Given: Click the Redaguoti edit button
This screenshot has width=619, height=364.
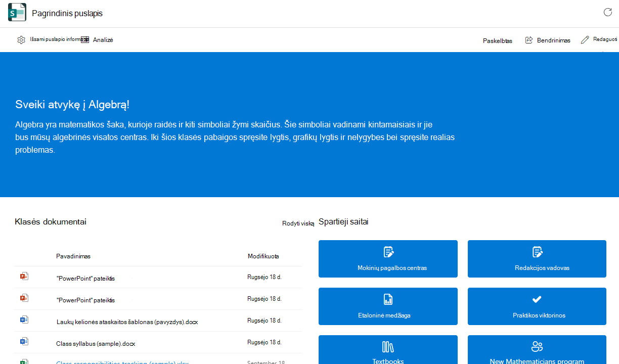Looking at the screenshot, I should tap(599, 40).
